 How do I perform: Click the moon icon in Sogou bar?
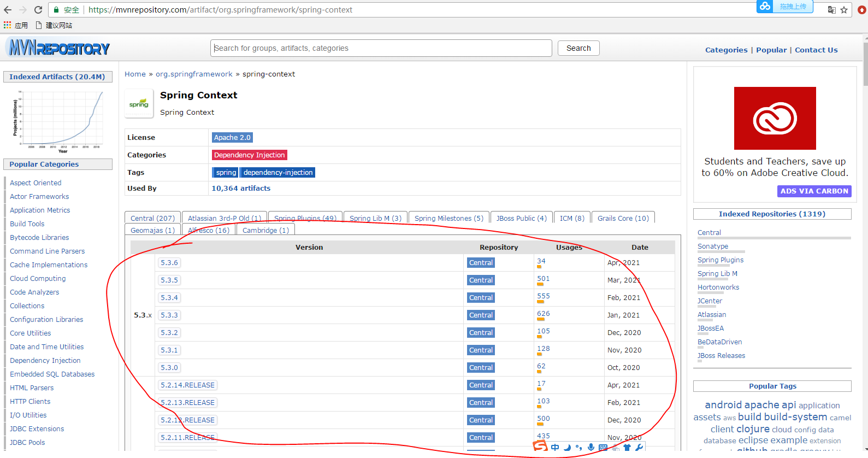tap(567, 448)
